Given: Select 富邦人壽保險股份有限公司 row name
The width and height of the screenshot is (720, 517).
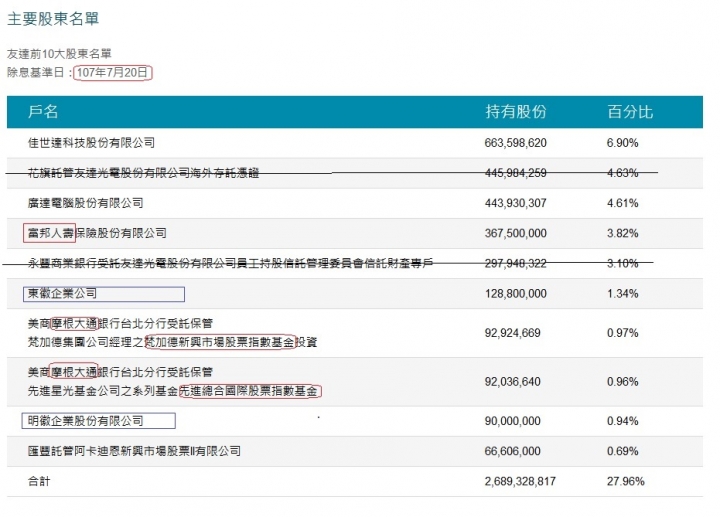Looking at the screenshot, I should 97,233.
